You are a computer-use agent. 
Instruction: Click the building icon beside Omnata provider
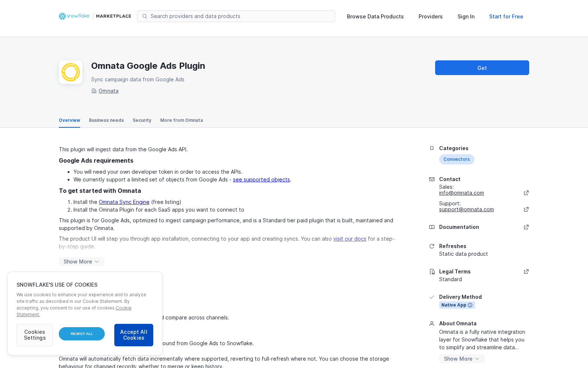pos(94,91)
